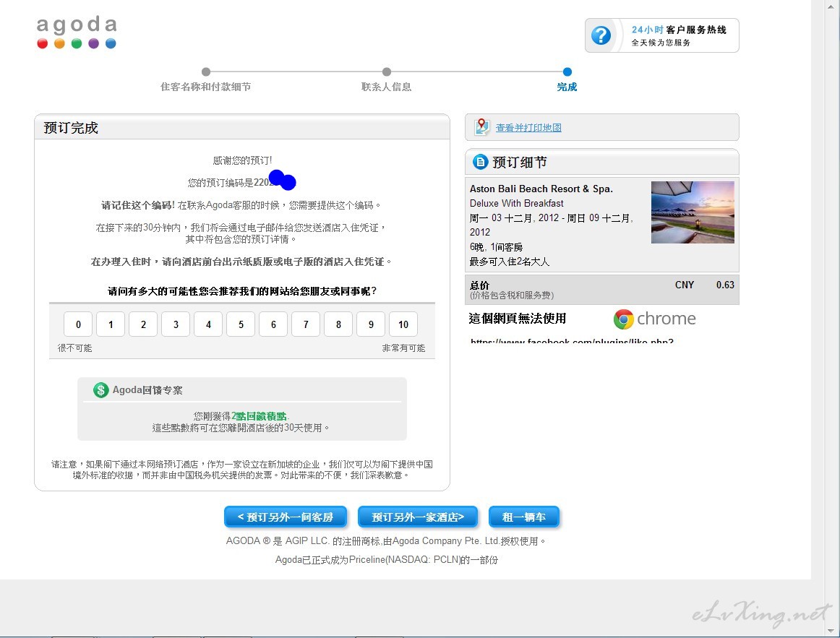Click the booking details document icon
The width and height of the screenshot is (840, 638).
(x=480, y=162)
